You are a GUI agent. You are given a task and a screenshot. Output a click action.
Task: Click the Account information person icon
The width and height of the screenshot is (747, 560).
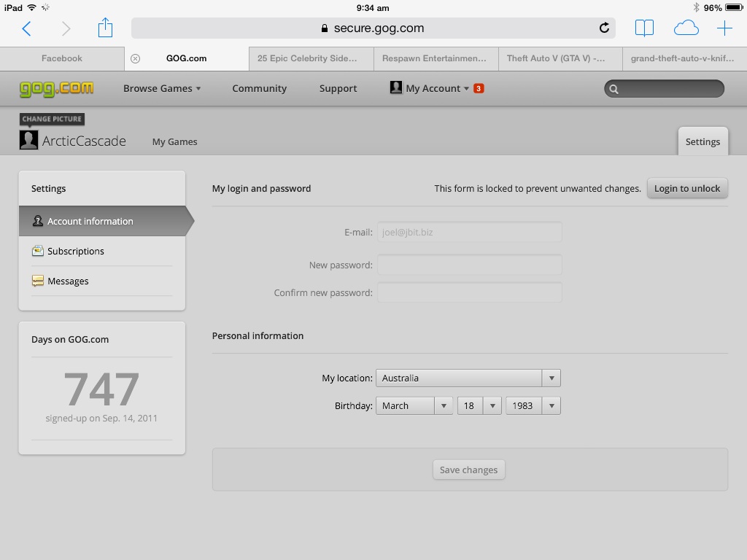click(38, 221)
